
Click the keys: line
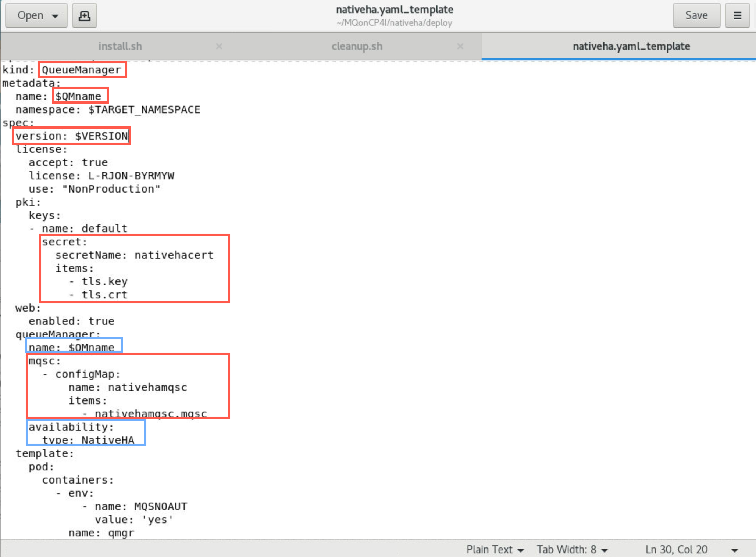(44, 215)
